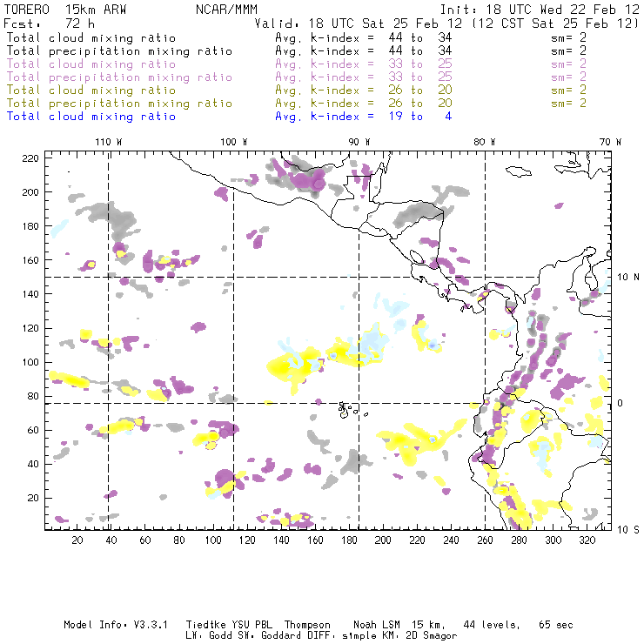The width and height of the screenshot is (644, 644).
Task: Click the '10 N' latitude label
Action: pyautogui.click(x=628, y=278)
